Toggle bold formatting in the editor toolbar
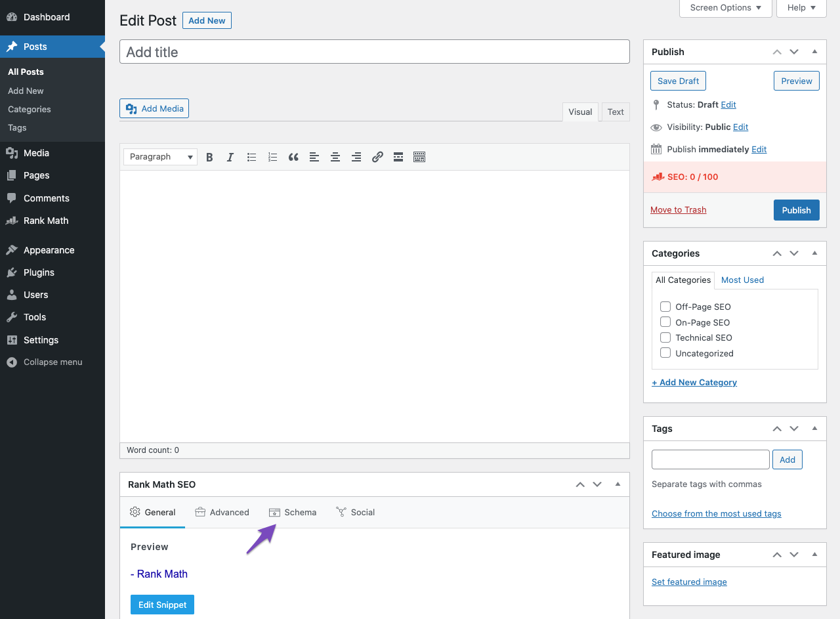Screen dimensions: 840x619 [209, 157]
